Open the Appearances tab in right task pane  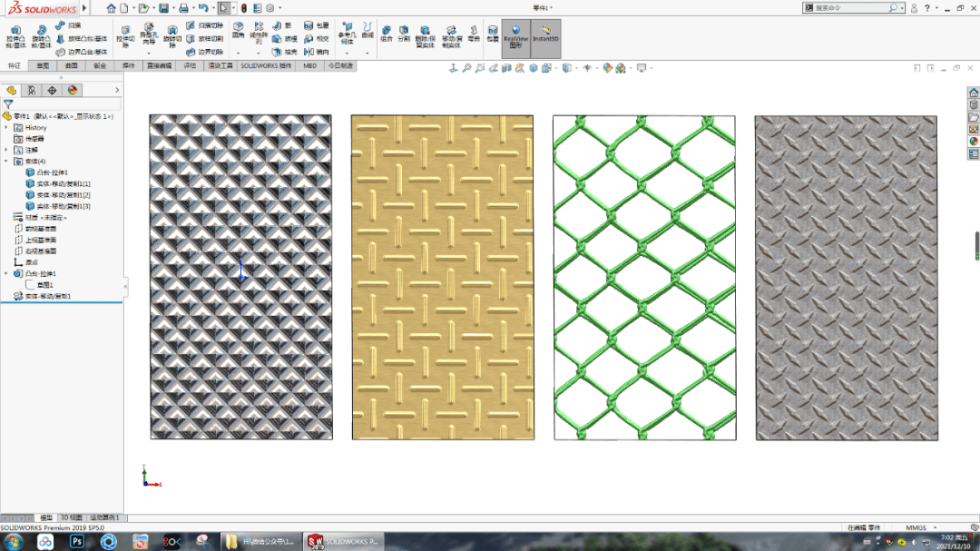point(974,141)
